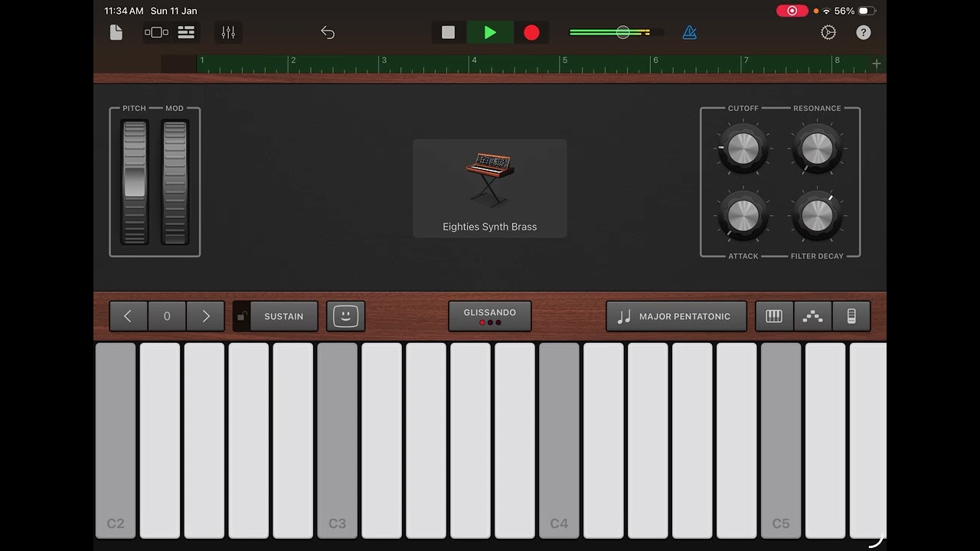Open the Major Pentatonic scale menu
Screen dimensions: 980x551
coord(676,316)
